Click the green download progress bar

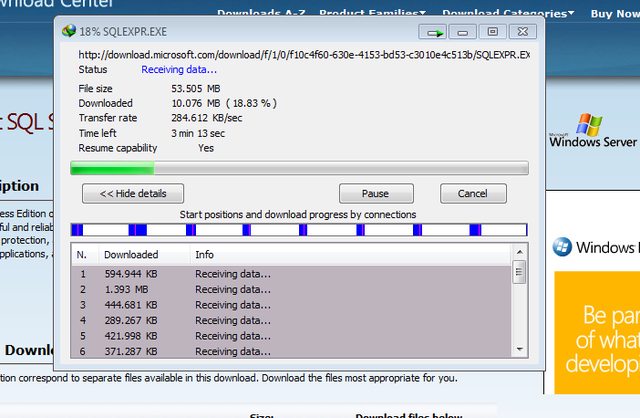tap(299, 168)
